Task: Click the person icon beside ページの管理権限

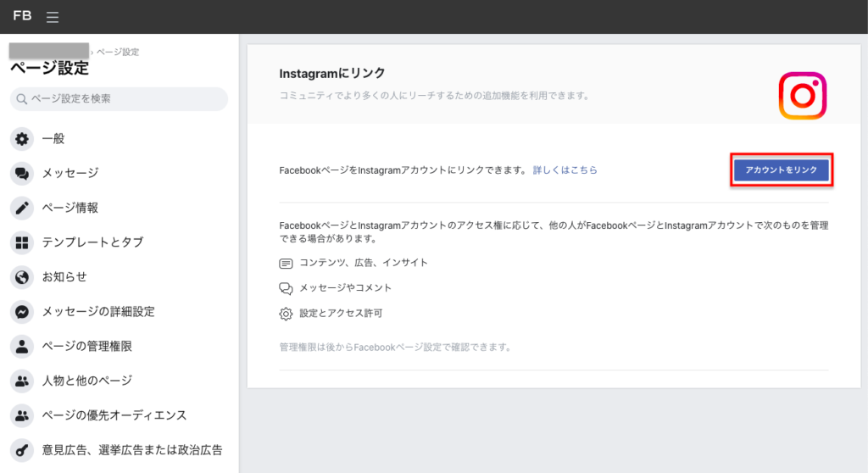Action: (x=22, y=346)
